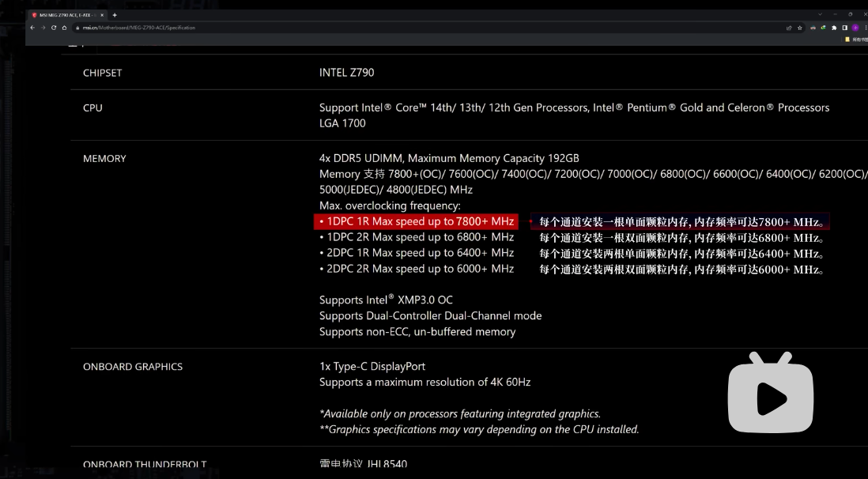Go back with the browser back arrow
This screenshot has width=868, height=479.
tap(32, 28)
